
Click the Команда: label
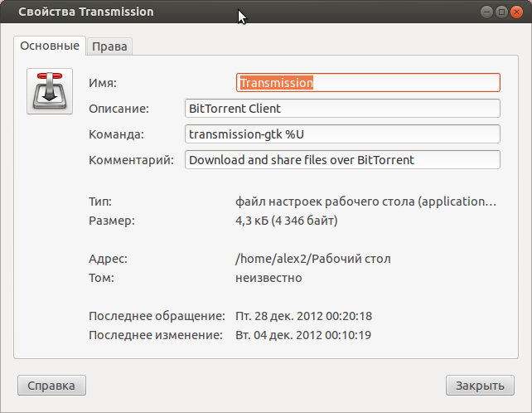coord(116,134)
